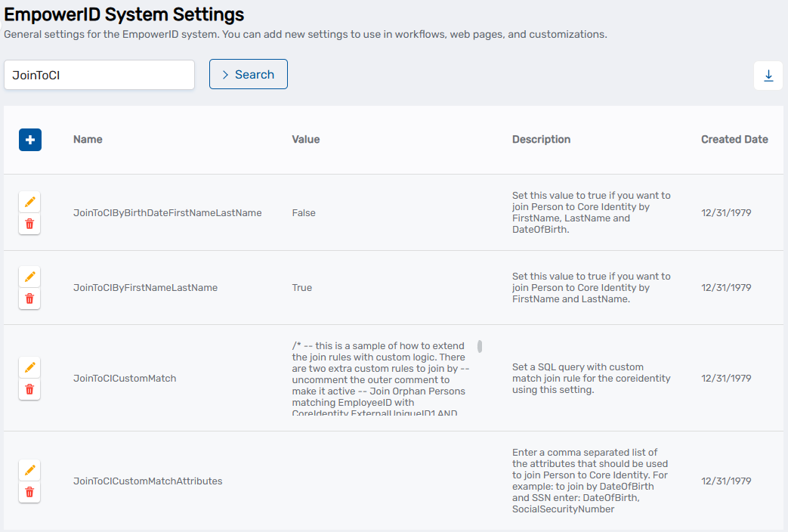
Task: Edit the JoinToCIByFirstNameLastName setting
Action: tap(29, 277)
